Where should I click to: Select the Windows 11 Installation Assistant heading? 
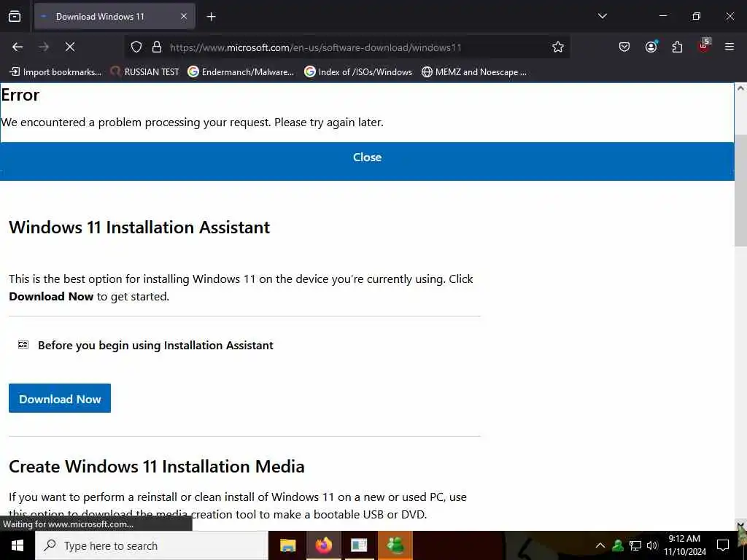pyautogui.click(x=139, y=227)
